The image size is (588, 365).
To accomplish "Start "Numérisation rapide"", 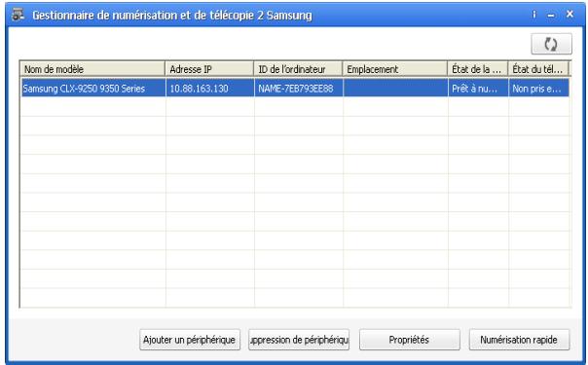I will coord(520,340).
